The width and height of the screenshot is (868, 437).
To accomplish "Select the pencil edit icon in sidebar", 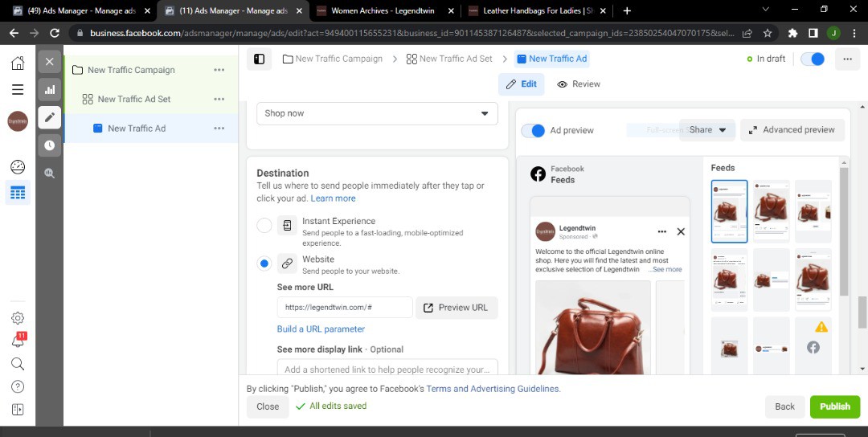I will (50, 117).
